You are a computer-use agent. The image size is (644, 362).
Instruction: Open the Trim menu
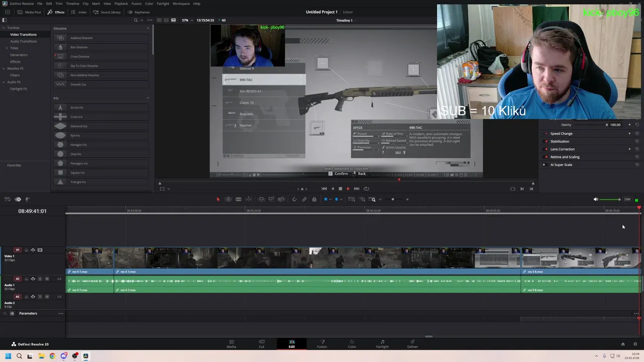click(x=59, y=4)
